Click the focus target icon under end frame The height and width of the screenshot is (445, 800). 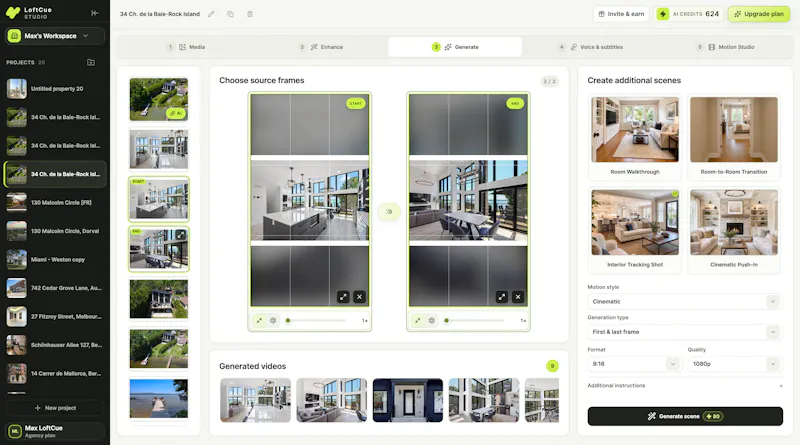(x=432, y=320)
